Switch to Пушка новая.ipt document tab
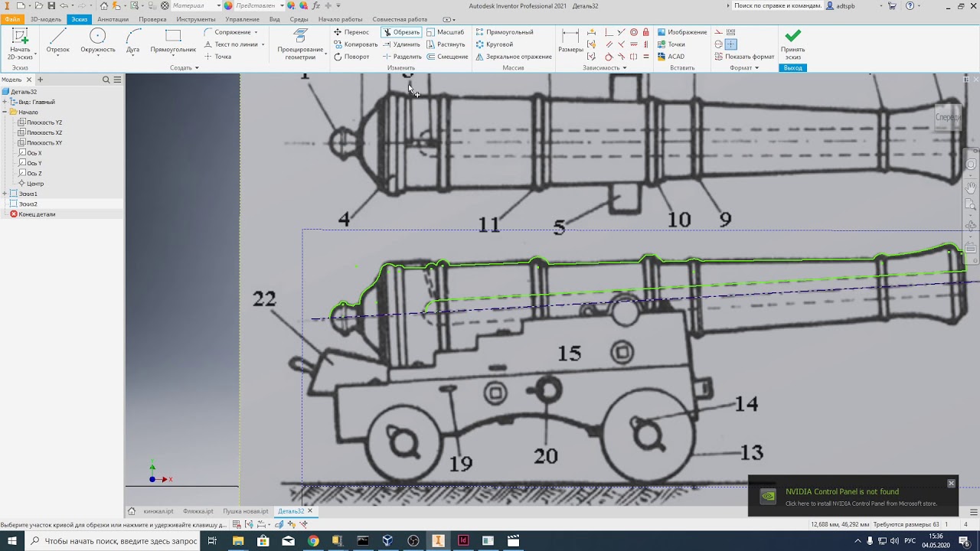 (245, 511)
